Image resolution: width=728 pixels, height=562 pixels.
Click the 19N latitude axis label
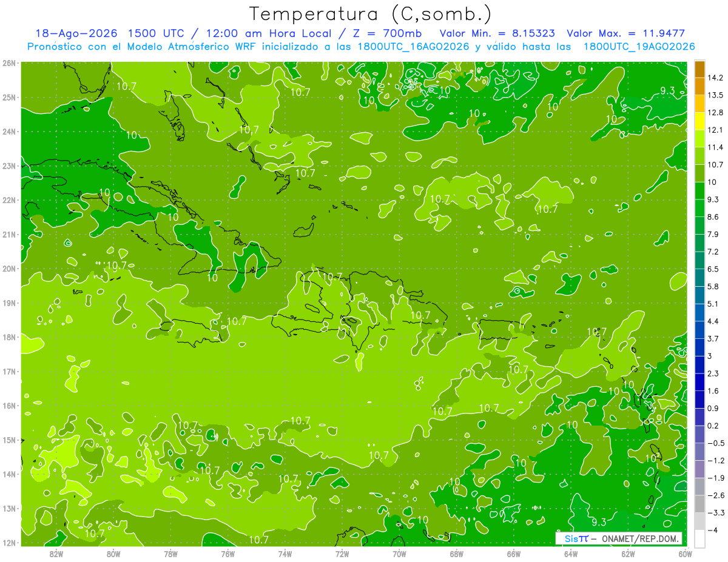tap(9, 303)
